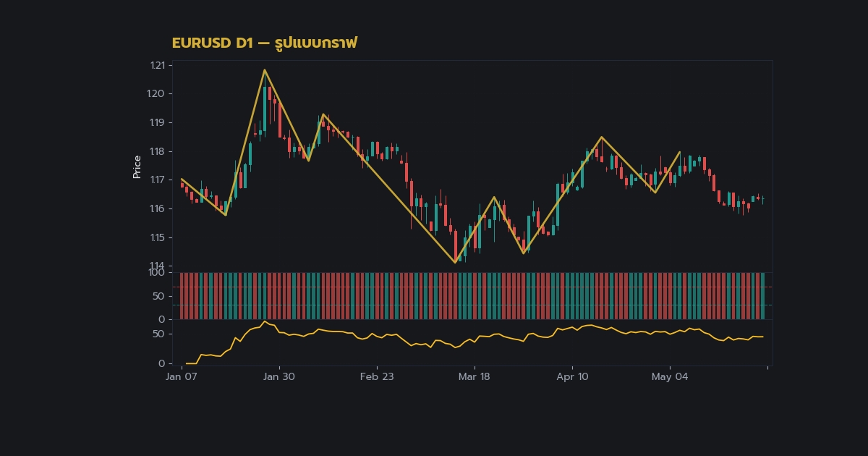
Task: Click the 'Feb 23' date label
Action: coord(377,376)
